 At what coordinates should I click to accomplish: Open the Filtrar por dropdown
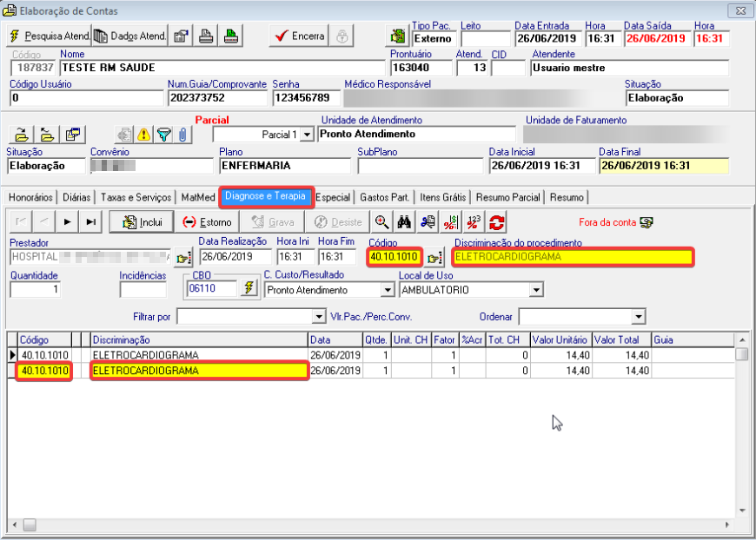tap(319, 317)
